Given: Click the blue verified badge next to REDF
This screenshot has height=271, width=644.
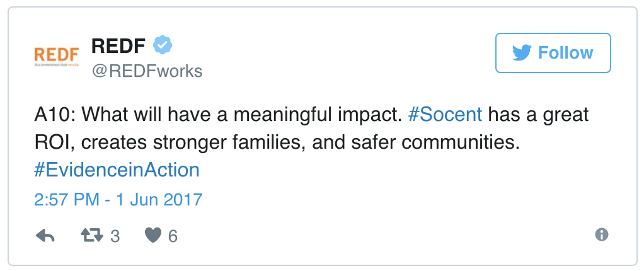Looking at the screenshot, I should 164,45.
